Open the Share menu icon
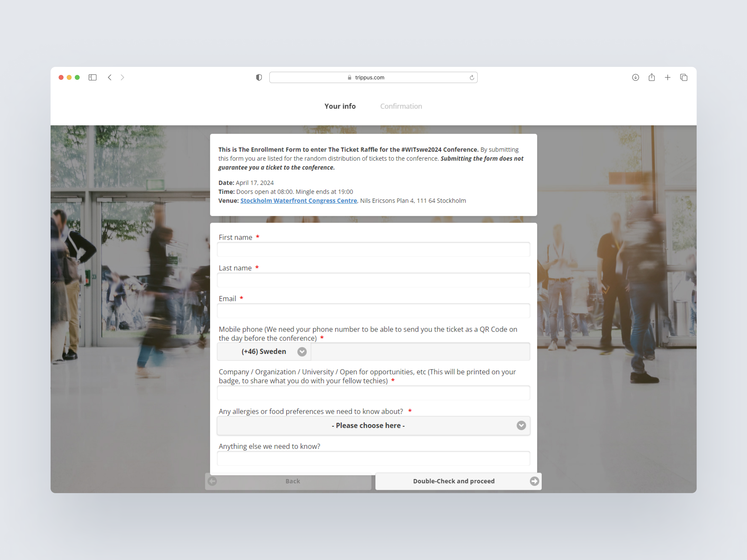The width and height of the screenshot is (747, 560). click(652, 77)
